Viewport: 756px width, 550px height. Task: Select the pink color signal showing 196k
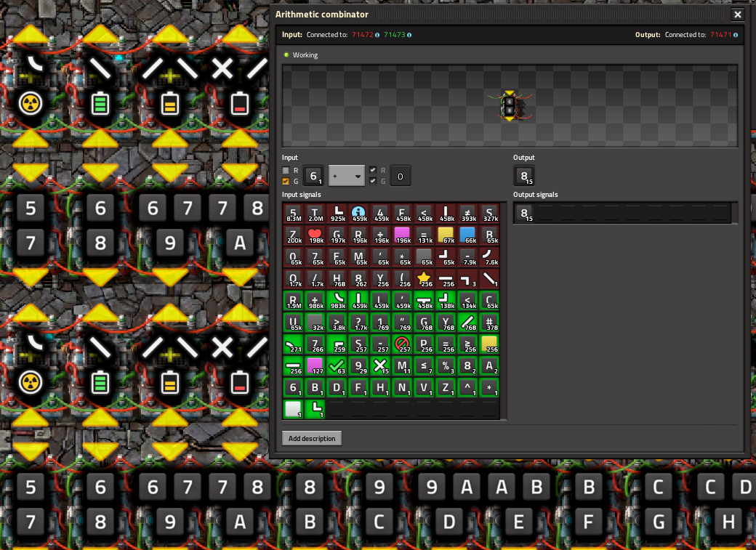click(402, 235)
